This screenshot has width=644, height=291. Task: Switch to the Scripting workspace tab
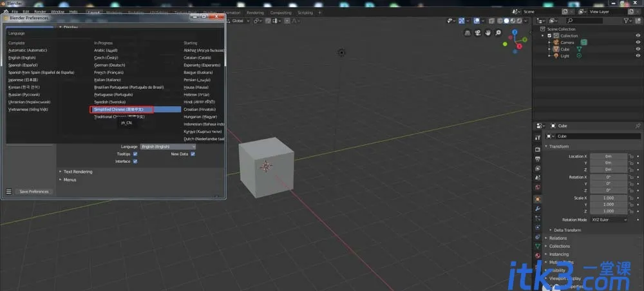(x=305, y=13)
